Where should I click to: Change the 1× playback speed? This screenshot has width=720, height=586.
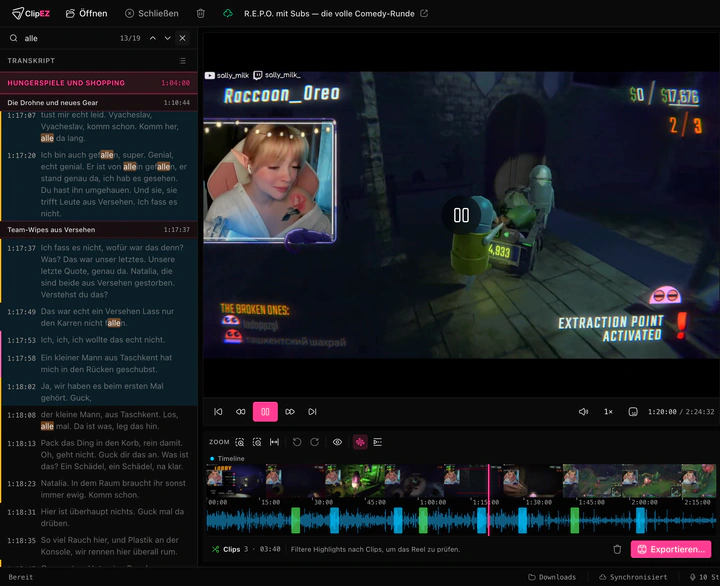tap(608, 411)
